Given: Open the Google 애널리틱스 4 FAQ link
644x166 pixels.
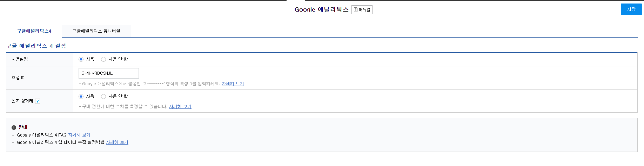Looking at the screenshot, I should (x=79, y=135).
